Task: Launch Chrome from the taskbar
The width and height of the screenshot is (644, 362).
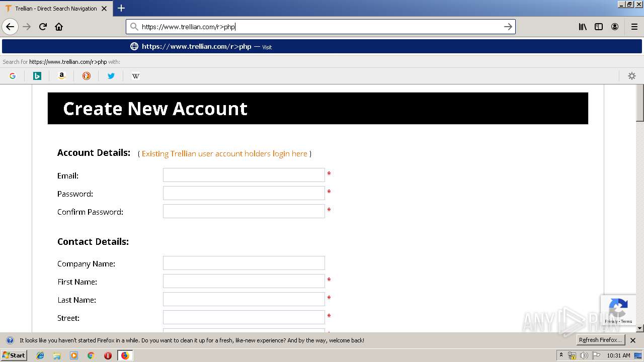Action: [91, 355]
